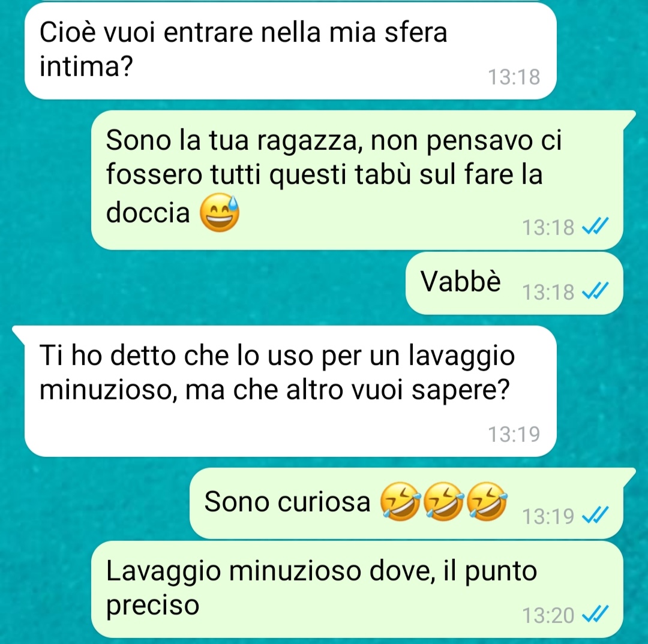Tap read ticks on 'Sono curiosa' message
The image size is (648, 644).
click(x=595, y=514)
